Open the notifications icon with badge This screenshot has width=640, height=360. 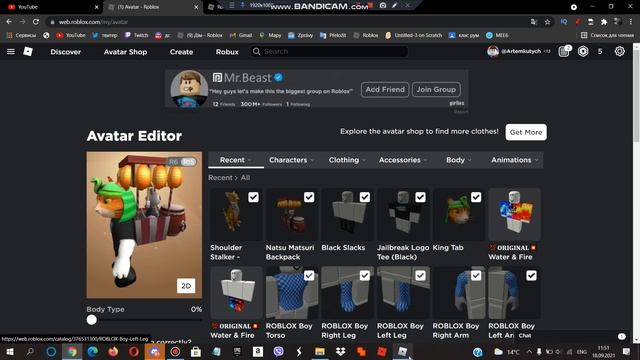point(564,51)
